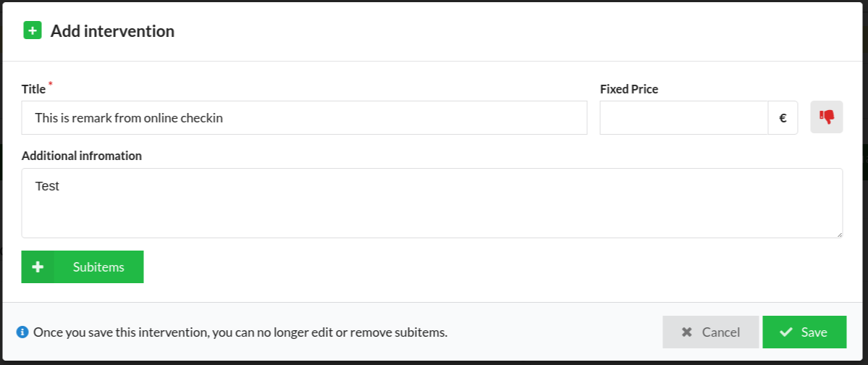Click into the Additional infromation textarea
868x365 pixels.
431,204
